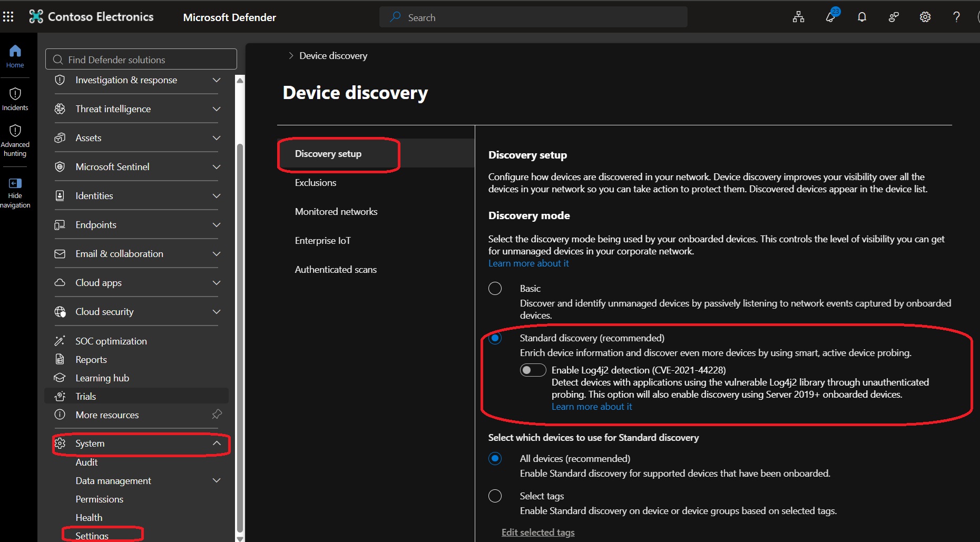Open the Discovery setup tab

coord(377,154)
